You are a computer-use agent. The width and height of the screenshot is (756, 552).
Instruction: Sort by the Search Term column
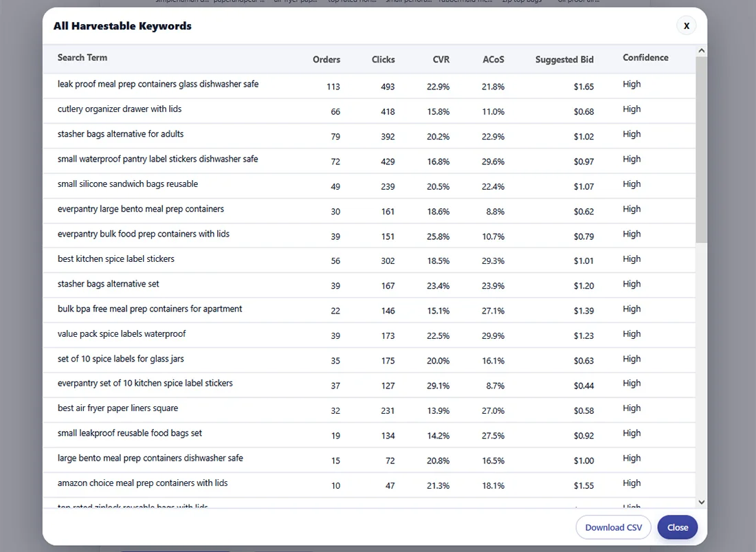point(82,58)
